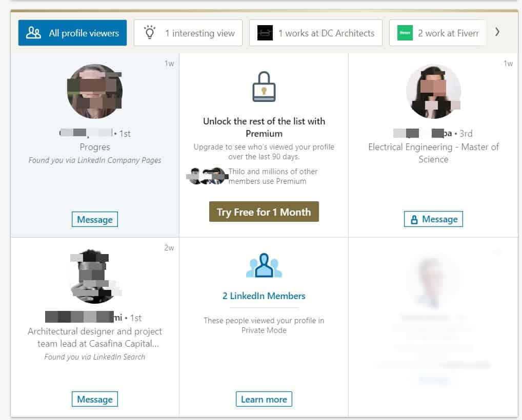Click the lightbulb interesting view icon
This screenshot has height=420, width=522.
150,32
